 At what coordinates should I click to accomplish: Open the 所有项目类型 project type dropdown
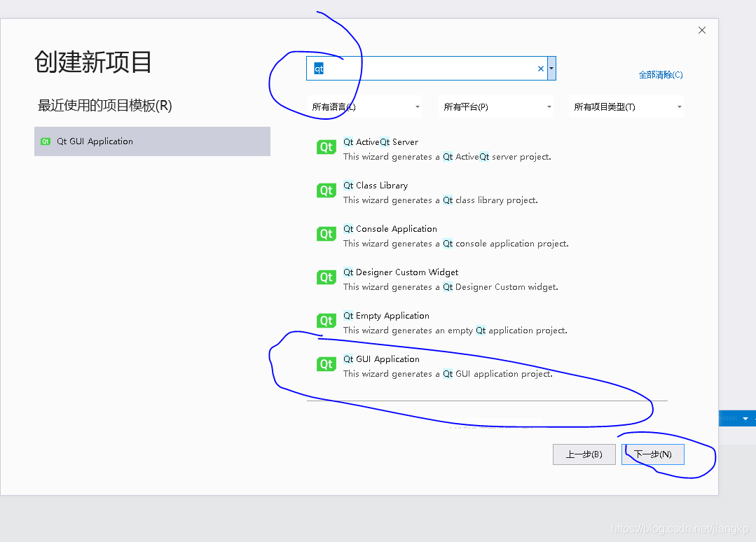coord(626,107)
